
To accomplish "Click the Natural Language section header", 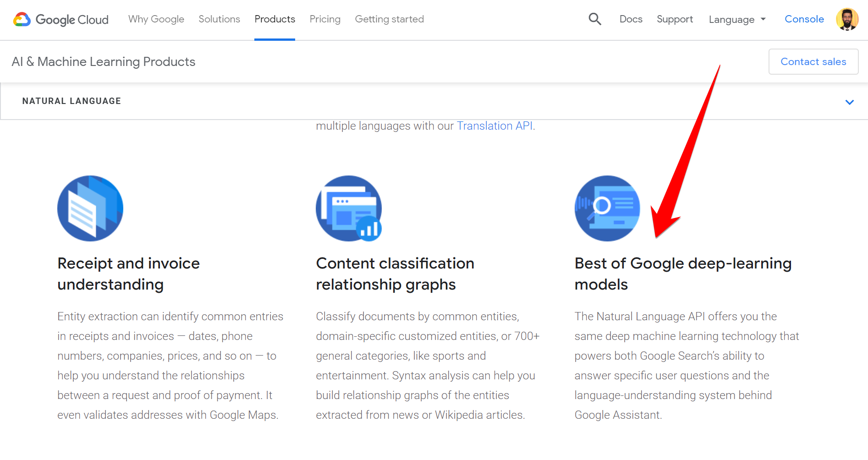I will (x=71, y=101).
